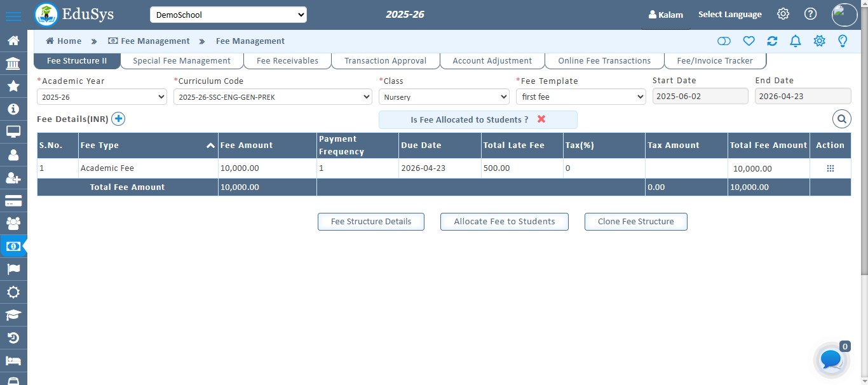The image size is (868, 385).
Task: Click the red X on Is Fee Allocated indicator
Action: [x=541, y=119]
